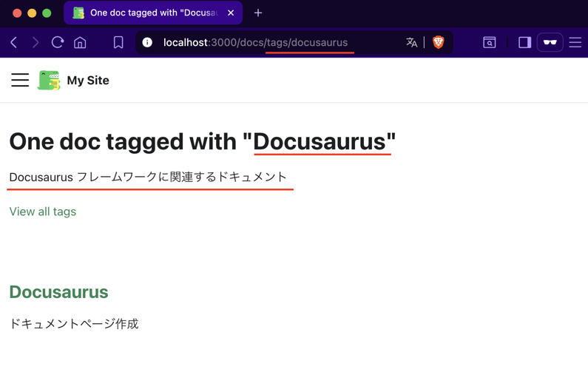Close the 'One doc tagged with' tab
The height and width of the screenshot is (375, 588).
pos(231,13)
